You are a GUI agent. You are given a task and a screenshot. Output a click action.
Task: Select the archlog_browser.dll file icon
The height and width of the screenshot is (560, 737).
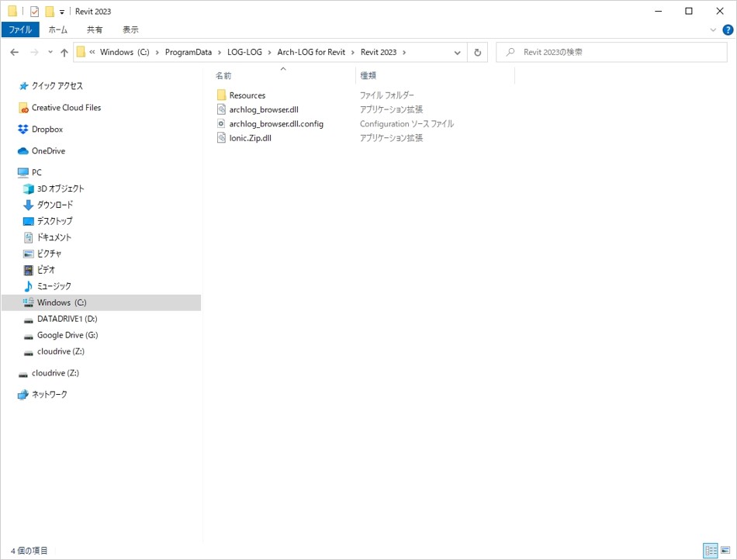pyautogui.click(x=221, y=109)
